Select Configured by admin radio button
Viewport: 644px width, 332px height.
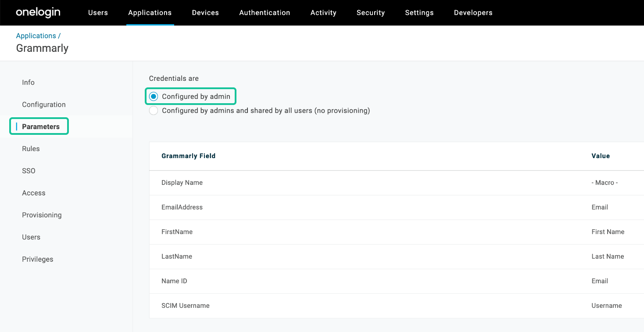point(154,97)
